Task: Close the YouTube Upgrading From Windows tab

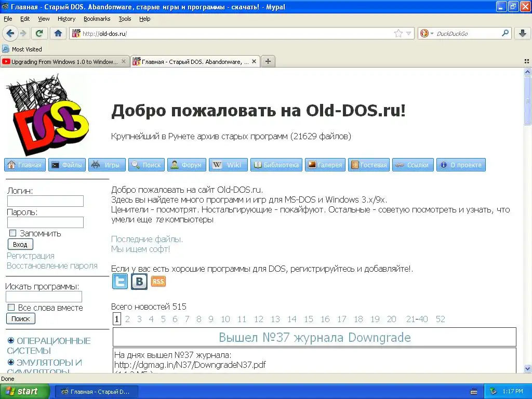Action: point(124,61)
